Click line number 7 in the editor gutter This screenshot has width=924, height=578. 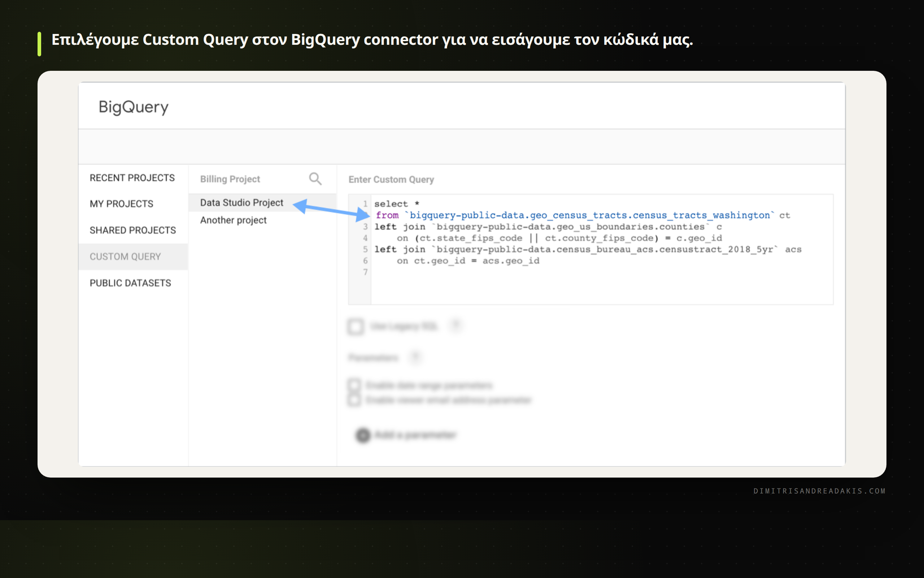pos(365,272)
